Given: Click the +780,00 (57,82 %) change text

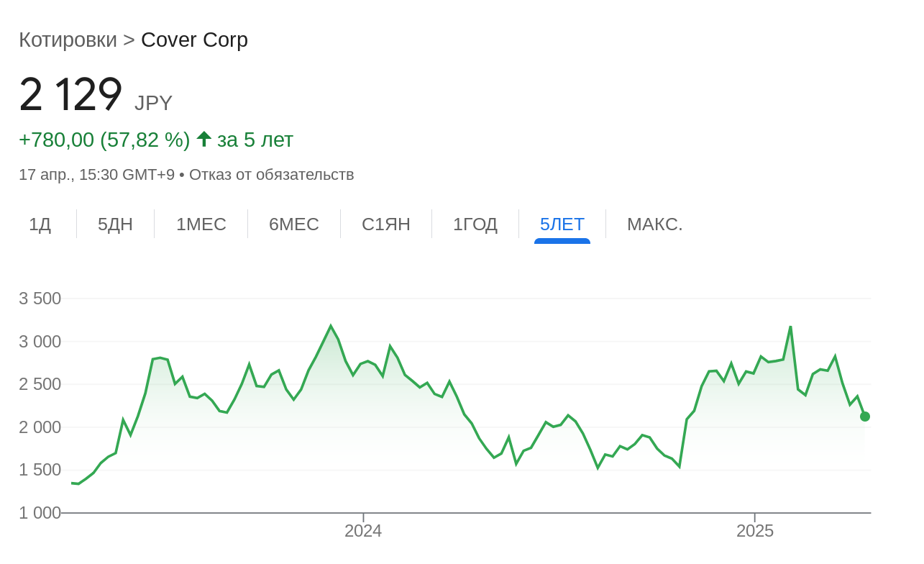Looking at the screenshot, I should pos(104,140).
